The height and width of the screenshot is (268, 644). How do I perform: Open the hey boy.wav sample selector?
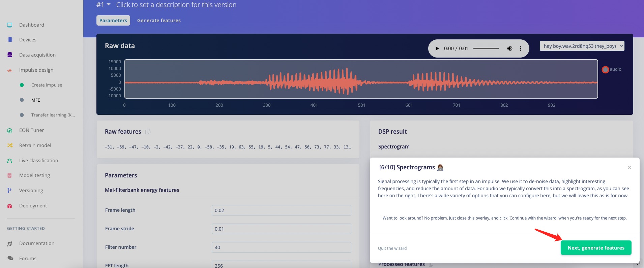pos(582,46)
